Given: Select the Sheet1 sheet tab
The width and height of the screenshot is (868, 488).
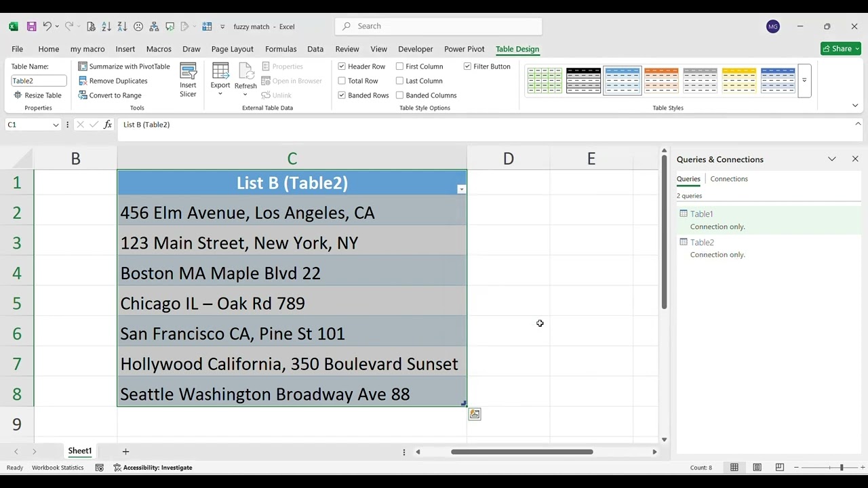Looking at the screenshot, I should pyautogui.click(x=79, y=451).
